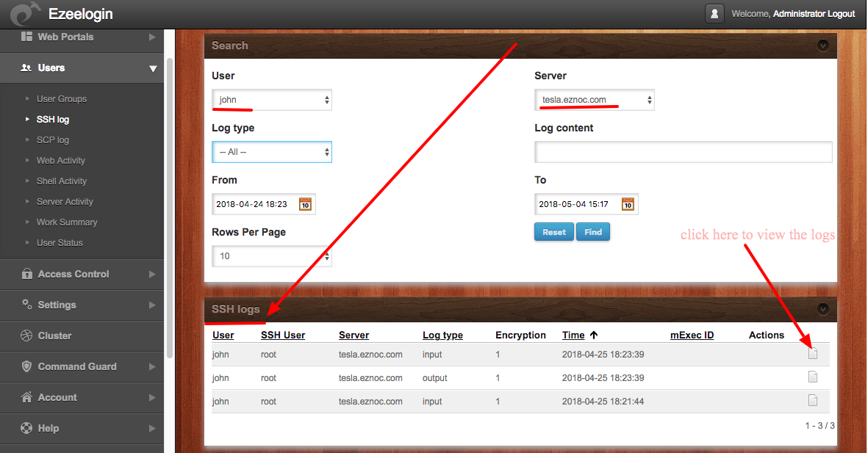Image resolution: width=868 pixels, height=453 pixels.
Task: Open Work Summary submenu item
Action: (x=67, y=222)
